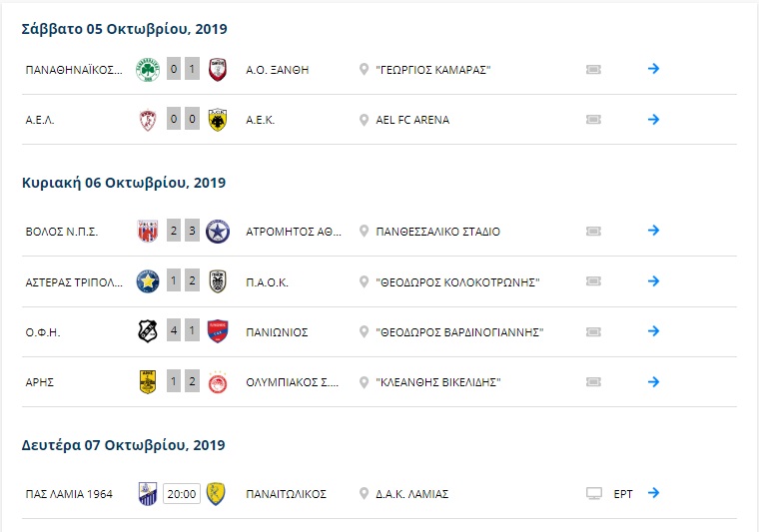
Task: Click ticket icon in Ο.Φ.Η. match row
Action: point(593,331)
